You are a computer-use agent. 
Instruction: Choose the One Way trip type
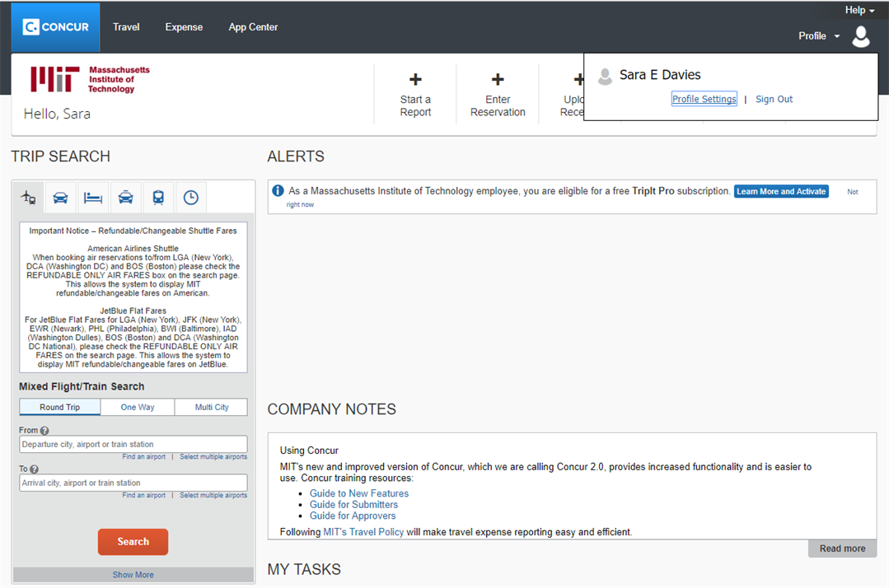[x=138, y=407]
